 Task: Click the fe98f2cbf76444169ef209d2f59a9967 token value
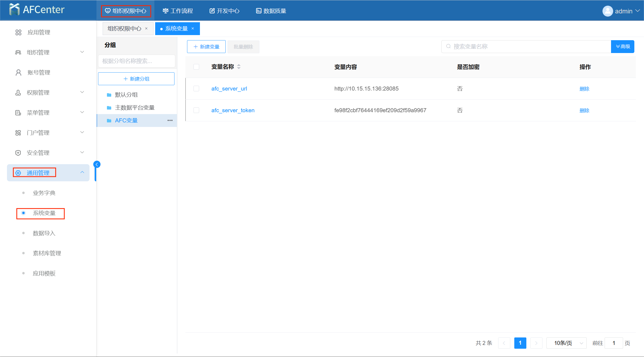click(x=380, y=110)
